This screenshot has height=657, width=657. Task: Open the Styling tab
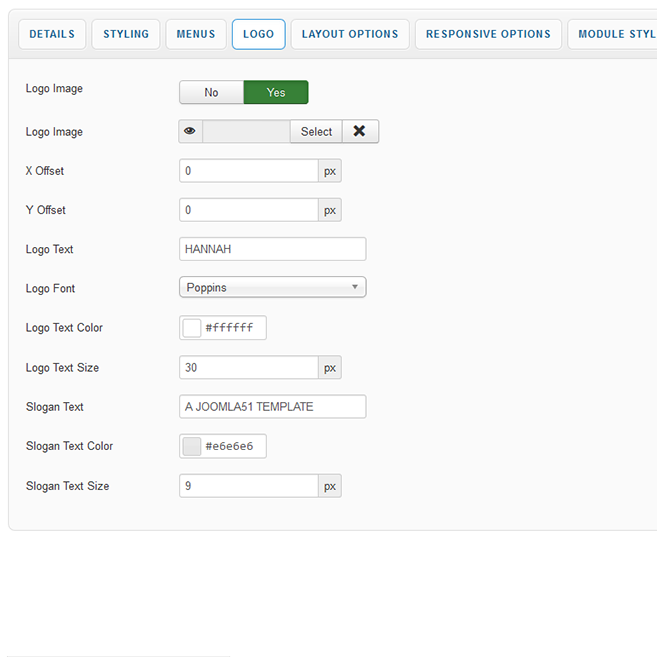(x=125, y=34)
